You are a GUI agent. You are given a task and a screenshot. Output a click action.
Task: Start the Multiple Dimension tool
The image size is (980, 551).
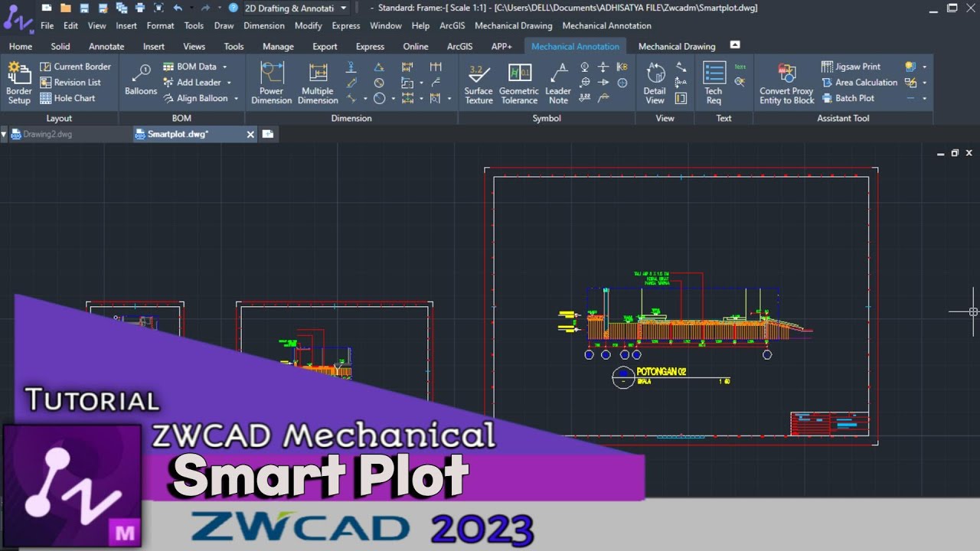click(318, 83)
